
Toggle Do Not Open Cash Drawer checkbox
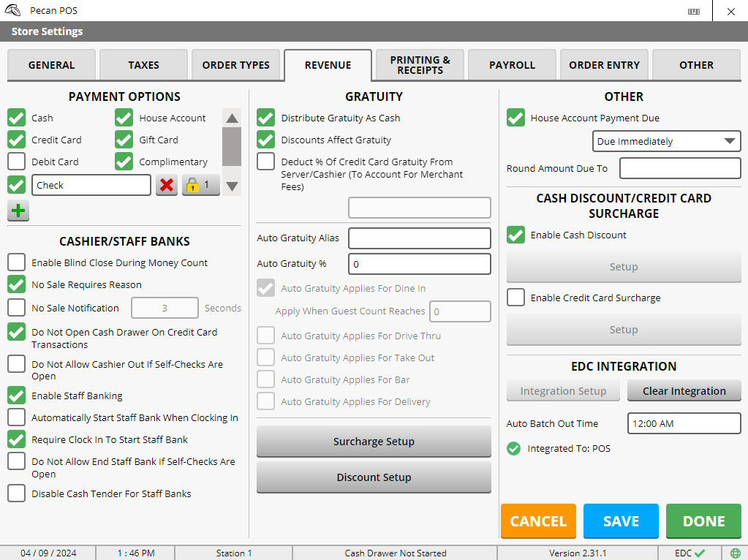coord(17,332)
